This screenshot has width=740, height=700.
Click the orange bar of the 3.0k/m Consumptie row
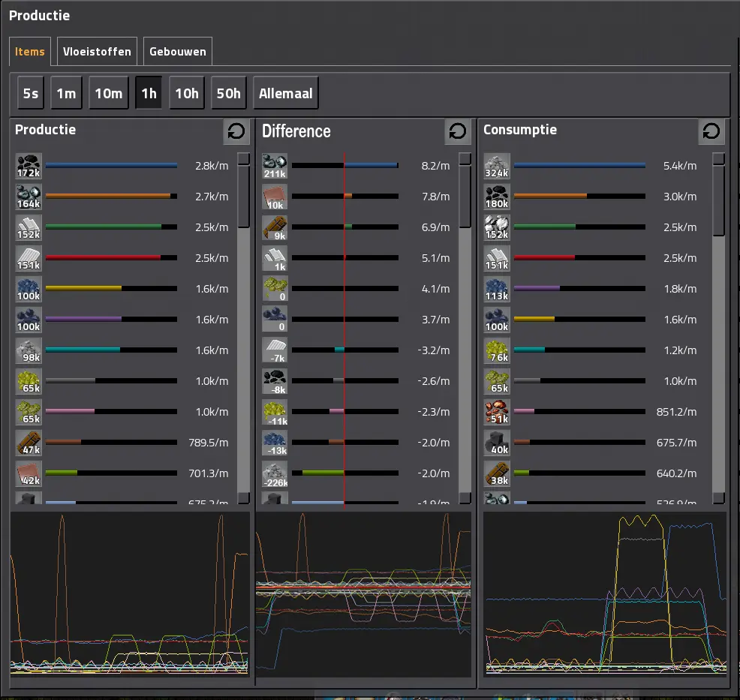pyautogui.click(x=550, y=196)
